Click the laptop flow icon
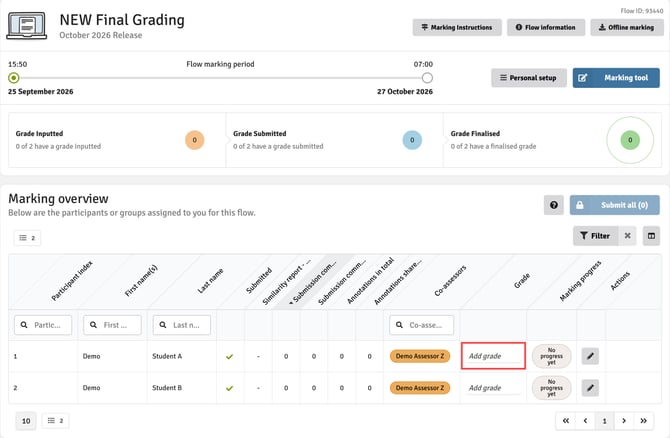Image resolution: width=670 pixels, height=438 pixels. point(26,26)
